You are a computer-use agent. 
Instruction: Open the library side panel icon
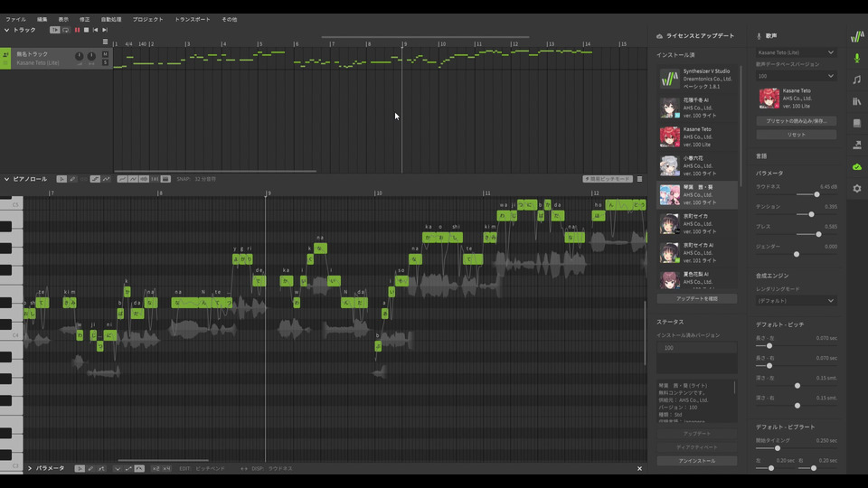(x=857, y=101)
